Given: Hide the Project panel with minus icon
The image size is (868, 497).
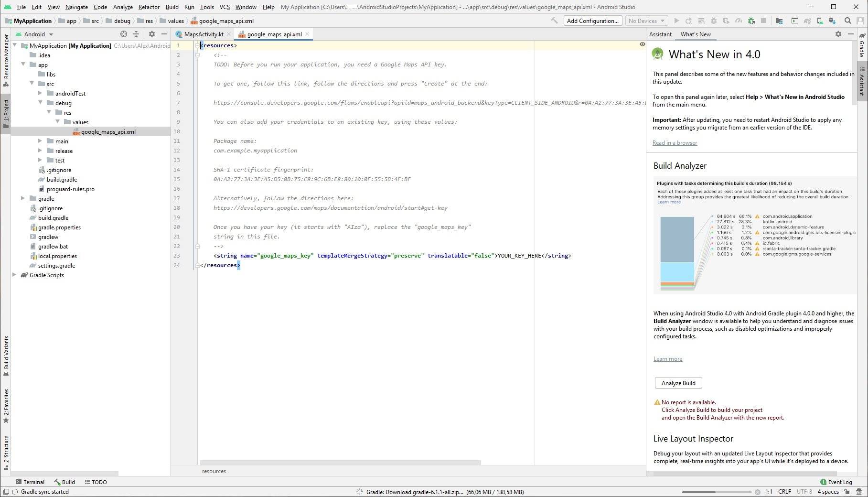Looking at the screenshot, I should pos(164,34).
